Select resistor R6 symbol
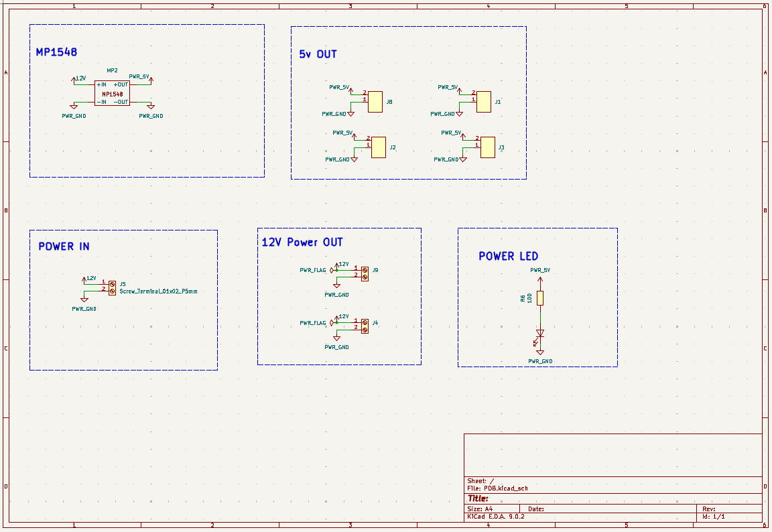This screenshot has height=532, width=772. coord(540,298)
